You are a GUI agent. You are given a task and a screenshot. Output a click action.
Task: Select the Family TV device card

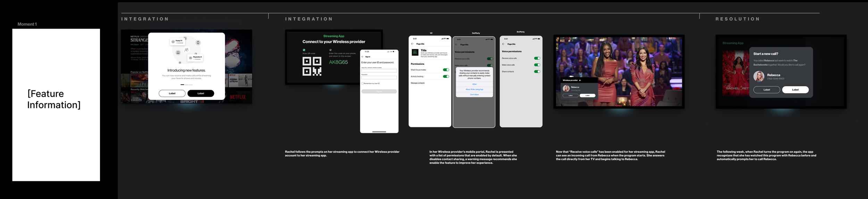pyautogui.click(x=177, y=42)
